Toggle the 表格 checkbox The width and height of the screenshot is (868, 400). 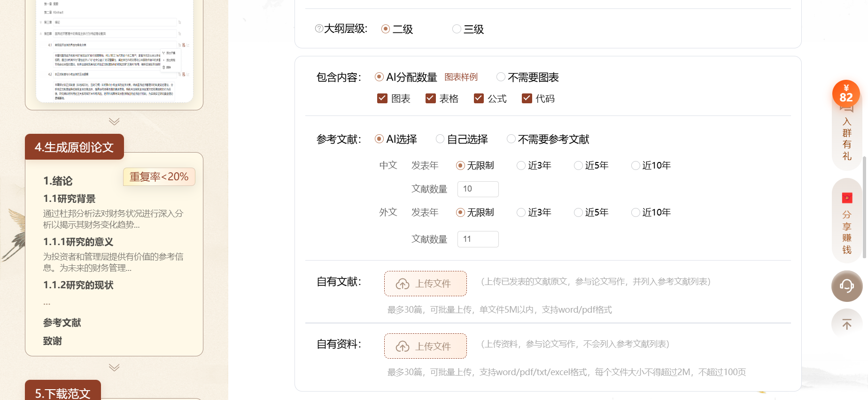click(430, 98)
